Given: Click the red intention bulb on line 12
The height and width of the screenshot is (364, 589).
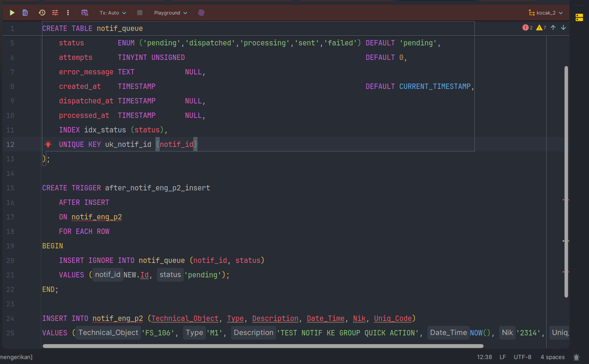Looking at the screenshot, I should (x=48, y=144).
